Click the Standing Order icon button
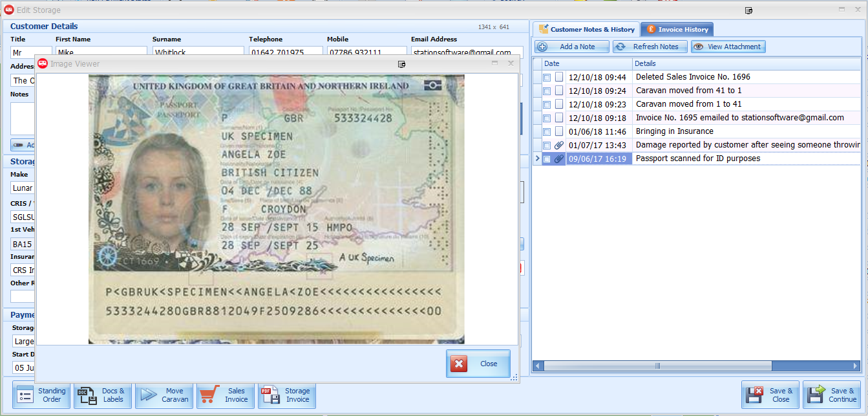The width and height of the screenshot is (868, 416). [25, 395]
